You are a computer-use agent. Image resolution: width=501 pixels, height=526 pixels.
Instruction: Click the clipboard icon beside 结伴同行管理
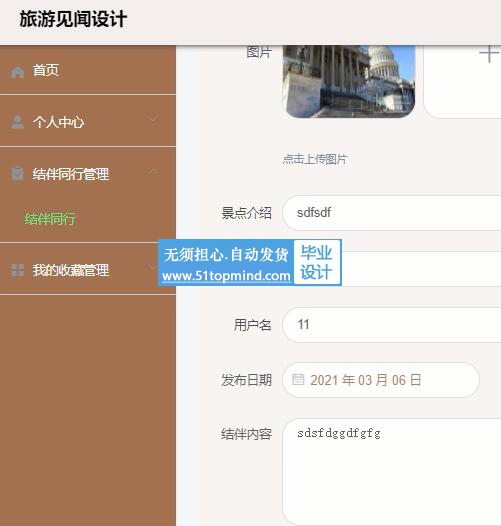17,173
